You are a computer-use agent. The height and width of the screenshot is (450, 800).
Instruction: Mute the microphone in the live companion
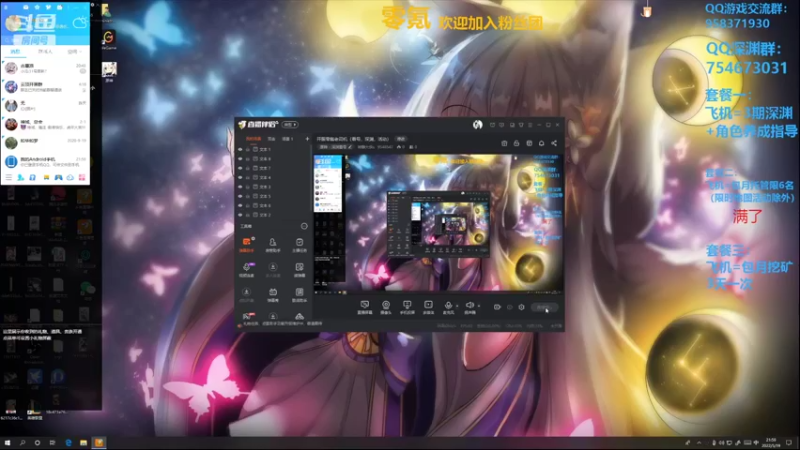[448, 306]
